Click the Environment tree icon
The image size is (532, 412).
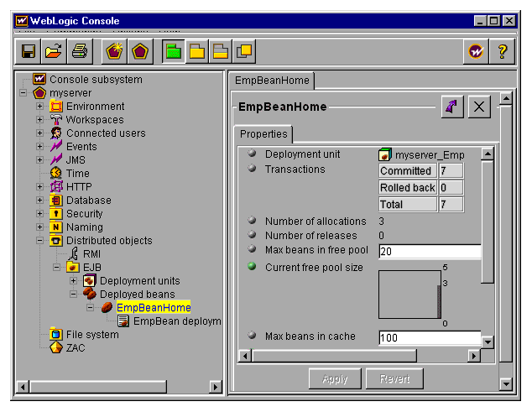(x=56, y=107)
